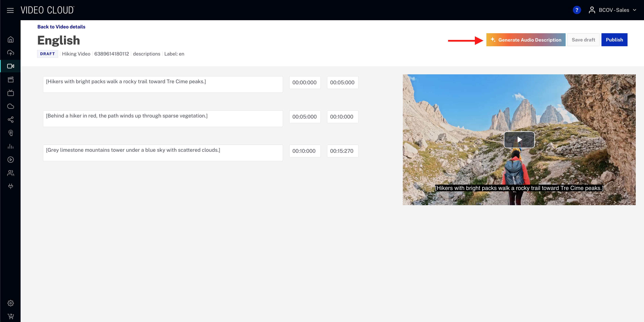Select the Players icon in the sidebar

(x=10, y=160)
